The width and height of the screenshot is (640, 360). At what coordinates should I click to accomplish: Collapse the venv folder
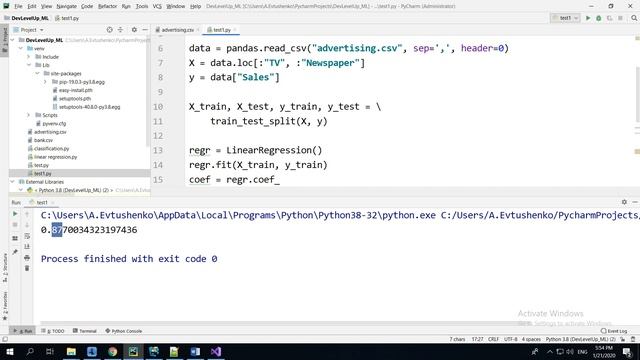(x=21, y=49)
